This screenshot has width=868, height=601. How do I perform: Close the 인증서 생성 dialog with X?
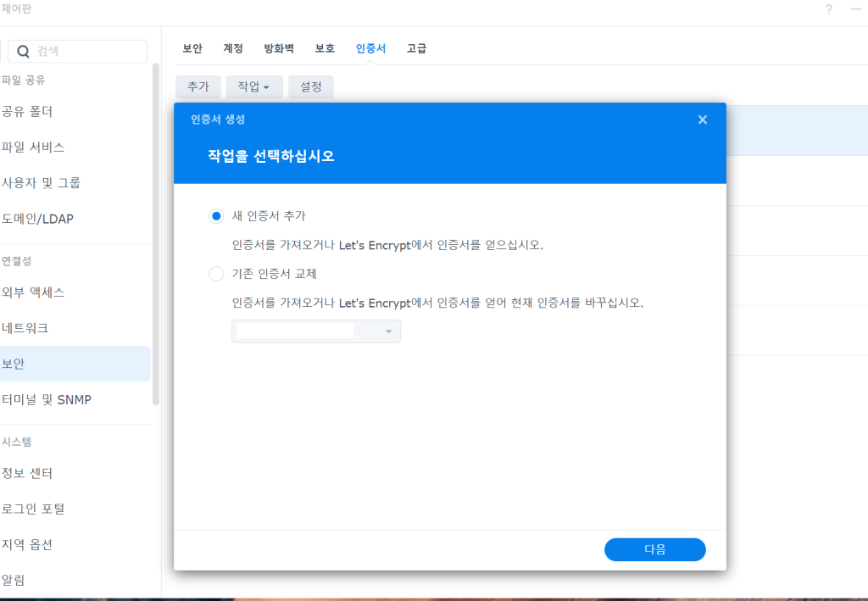pos(702,120)
